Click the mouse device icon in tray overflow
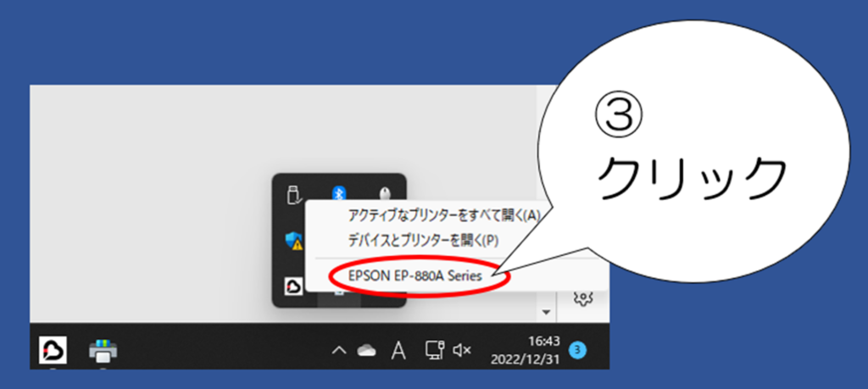868x389 pixels. [x=384, y=193]
